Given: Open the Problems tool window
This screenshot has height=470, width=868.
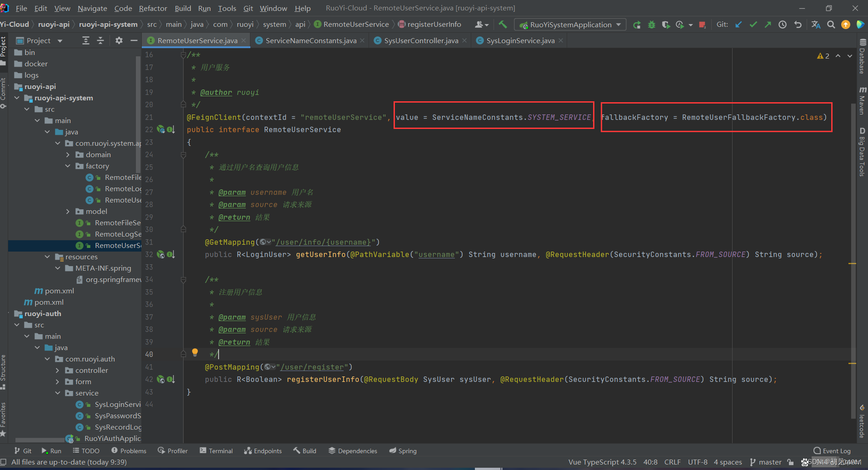Looking at the screenshot, I should [x=129, y=450].
